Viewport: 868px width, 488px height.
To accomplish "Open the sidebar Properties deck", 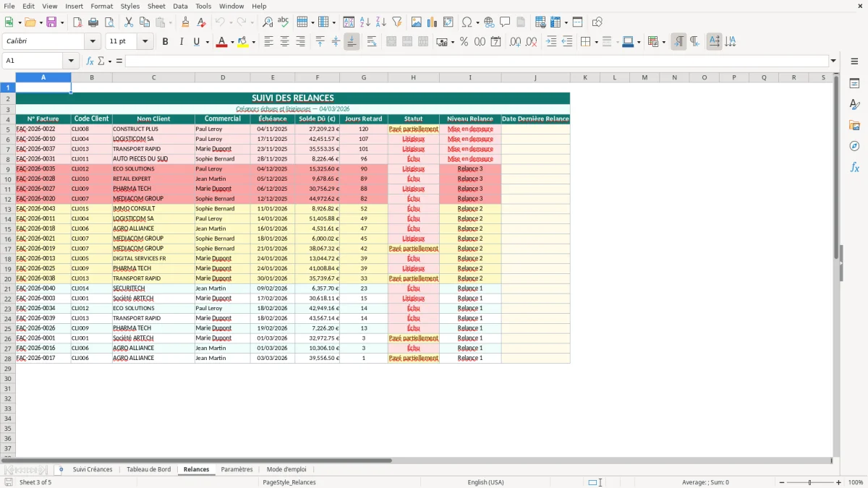I will (854, 84).
